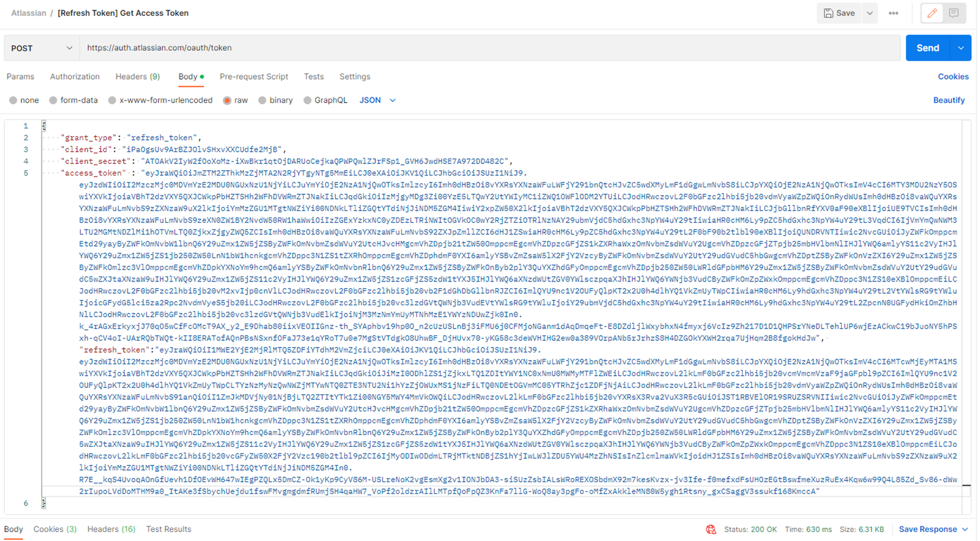
Task: Select the form-data body option
Action: pyautogui.click(x=54, y=100)
